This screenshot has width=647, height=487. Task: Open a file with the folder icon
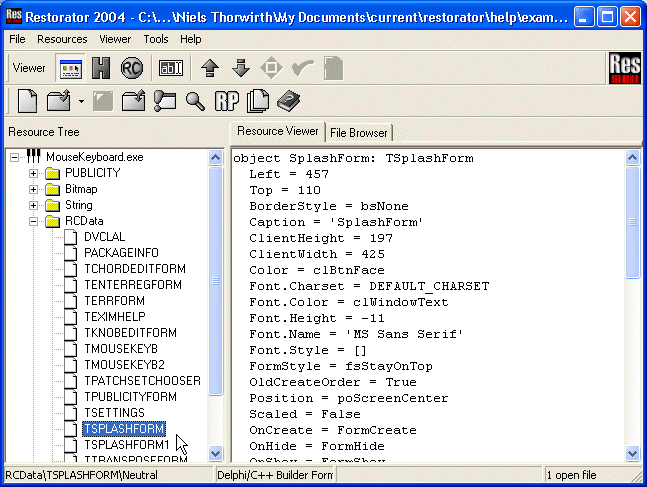(59, 101)
